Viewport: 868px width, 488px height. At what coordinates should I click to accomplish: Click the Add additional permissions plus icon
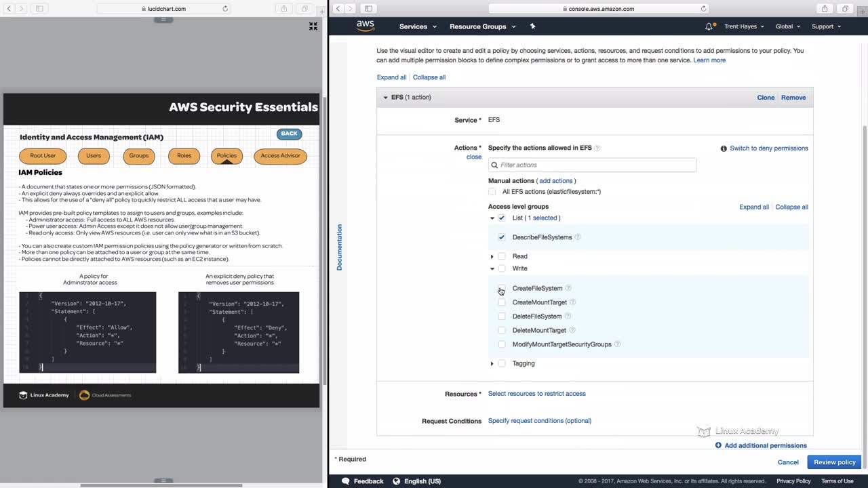(718, 445)
